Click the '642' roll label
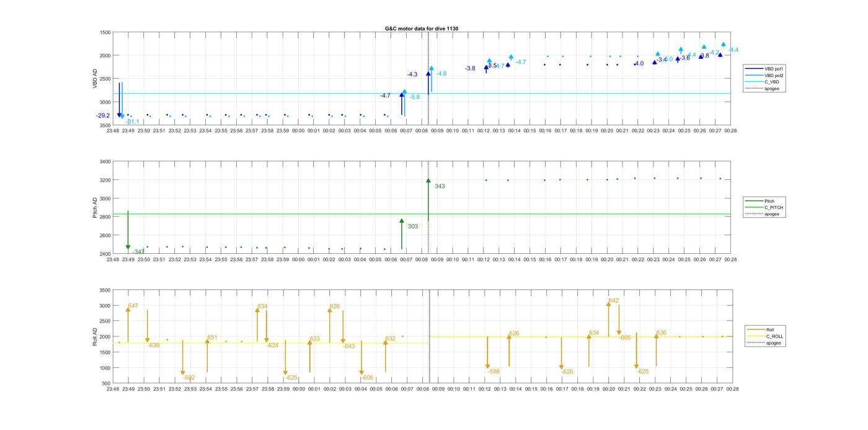The image size is (868, 430). point(614,300)
